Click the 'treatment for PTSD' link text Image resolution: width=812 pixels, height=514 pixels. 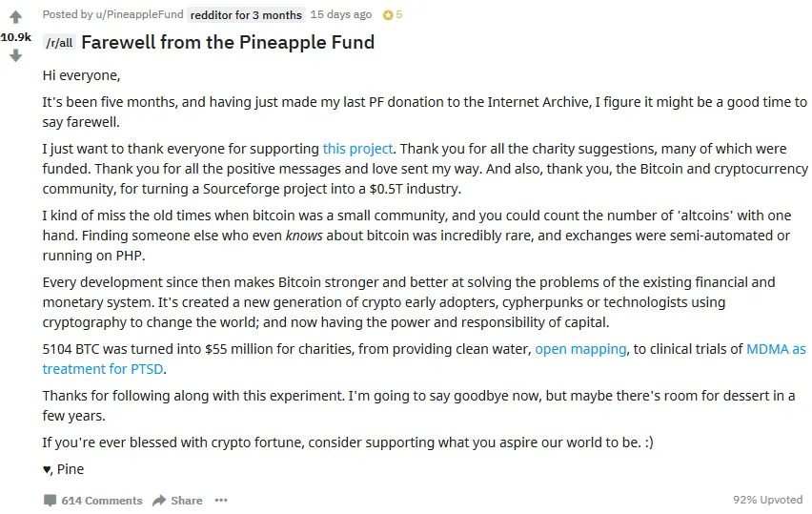[x=103, y=369]
